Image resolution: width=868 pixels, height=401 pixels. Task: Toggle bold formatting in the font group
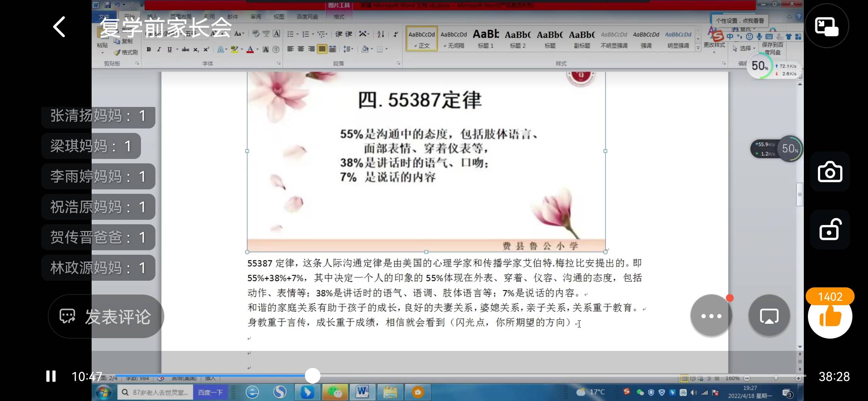[x=148, y=49]
